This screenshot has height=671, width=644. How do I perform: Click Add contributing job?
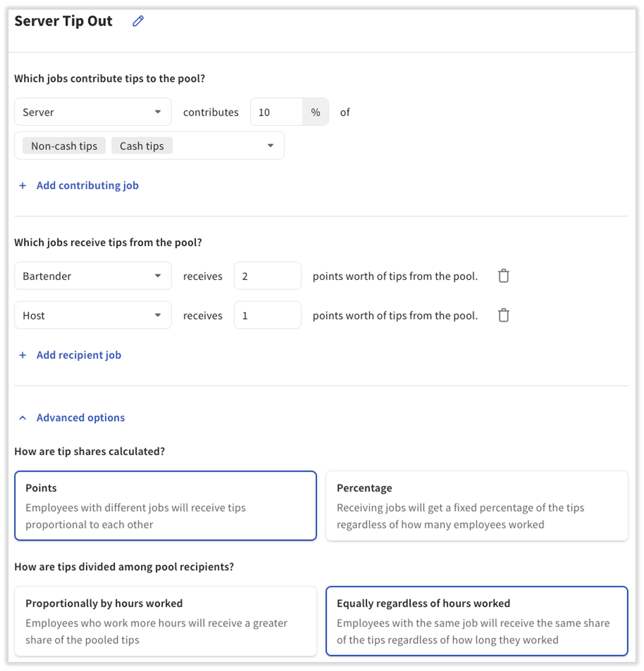point(87,185)
